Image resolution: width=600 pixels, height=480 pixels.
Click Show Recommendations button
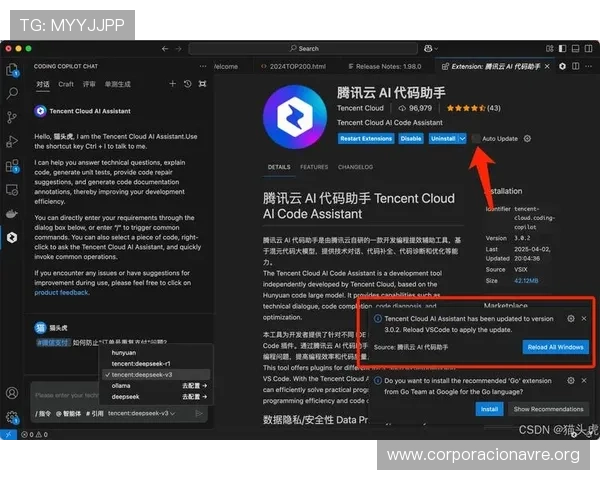(x=548, y=409)
